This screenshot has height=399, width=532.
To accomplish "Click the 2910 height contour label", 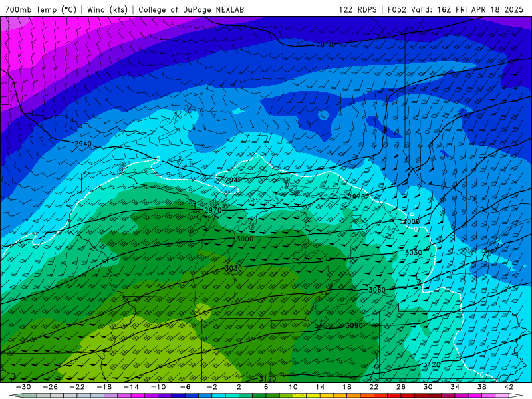I will tap(325, 45).
